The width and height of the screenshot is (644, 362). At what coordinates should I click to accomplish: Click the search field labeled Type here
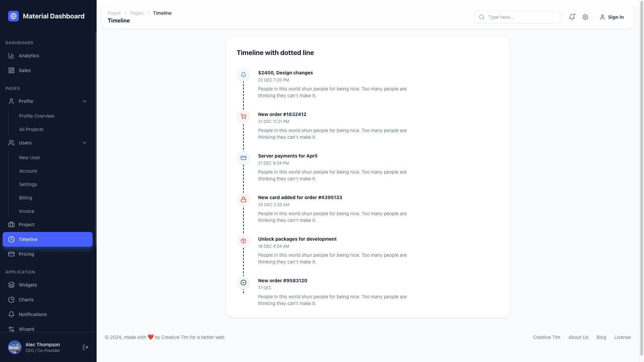517,17
